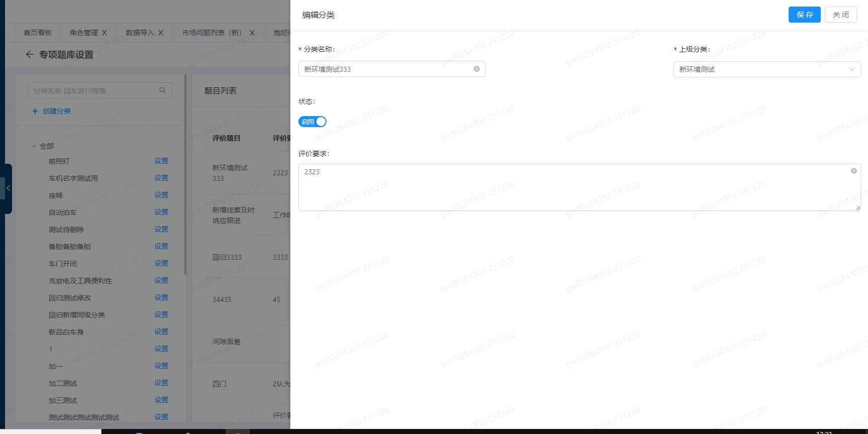Click the 新增线索及时响应跟进 table cell
Screen dimensions: 868x434
pyautogui.click(x=234, y=215)
